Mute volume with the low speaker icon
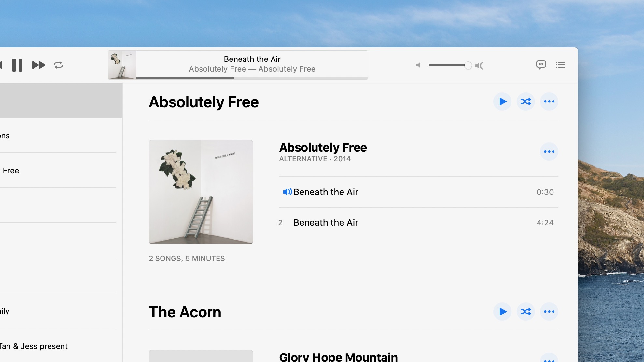Screen dimensions: 644x362 418,65
